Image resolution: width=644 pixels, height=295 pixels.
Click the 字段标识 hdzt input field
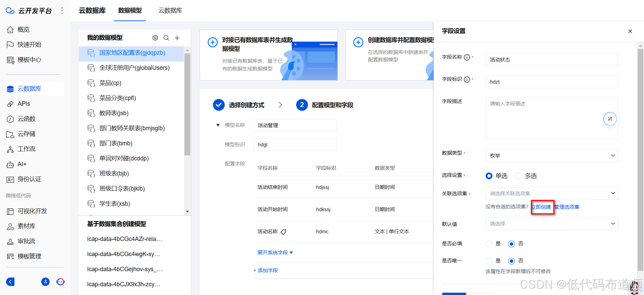[x=552, y=82]
